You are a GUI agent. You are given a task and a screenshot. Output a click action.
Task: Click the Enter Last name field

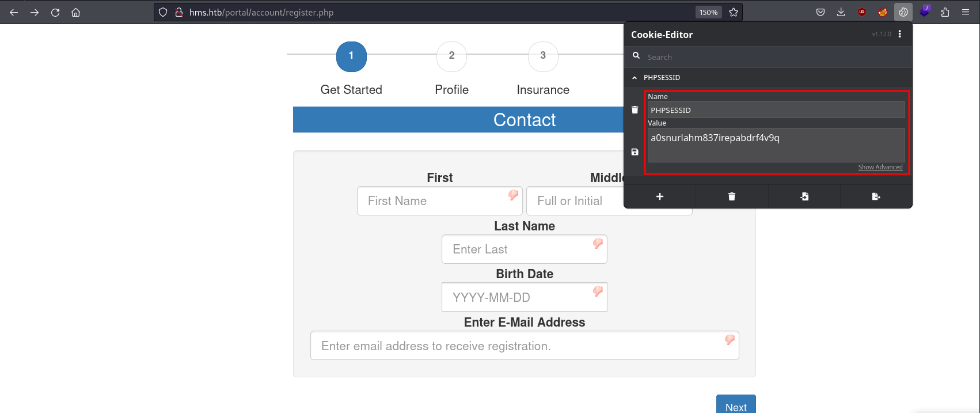525,249
